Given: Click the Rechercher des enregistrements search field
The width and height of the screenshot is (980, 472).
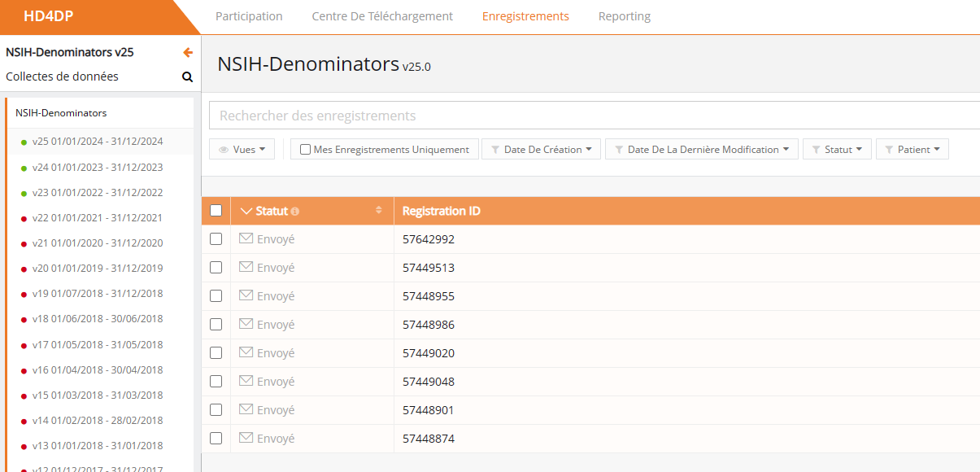Looking at the screenshot, I should click(594, 116).
